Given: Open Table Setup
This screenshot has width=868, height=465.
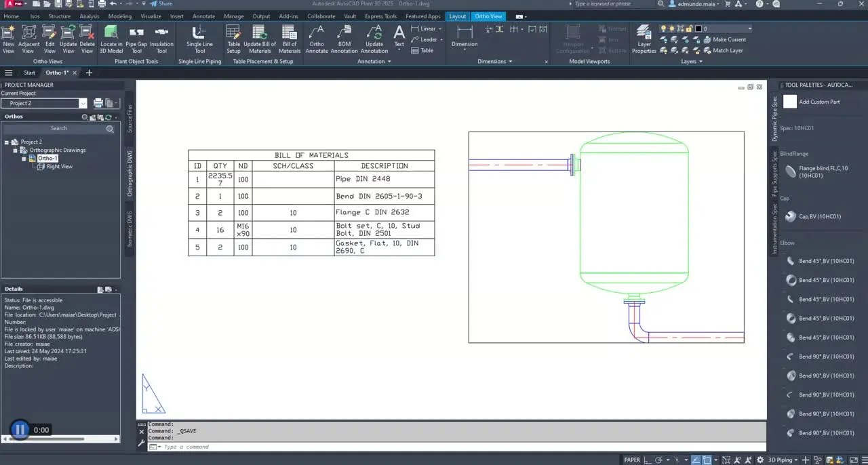Looking at the screenshot, I should [x=233, y=39].
